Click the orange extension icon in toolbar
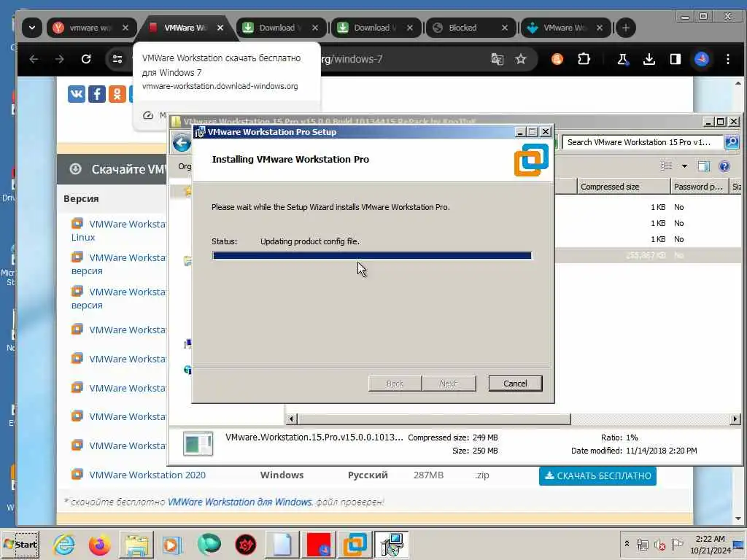The image size is (747, 560). (557, 59)
